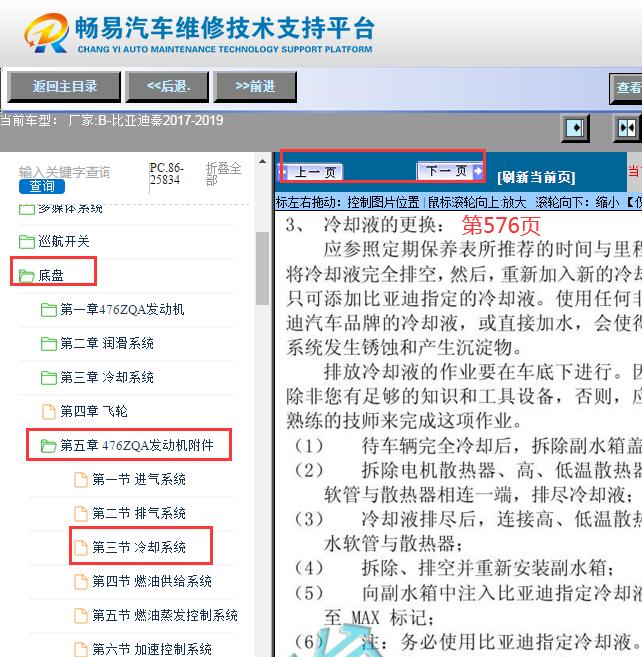
Task: Open 第五节 燃油蒸发控制系统 document
Action: click(165, 615)
